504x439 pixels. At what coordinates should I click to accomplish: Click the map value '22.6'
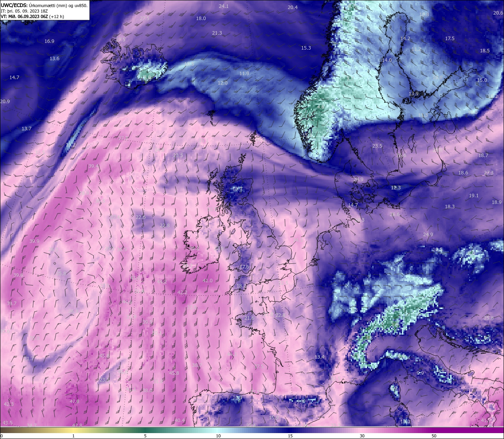141,217
